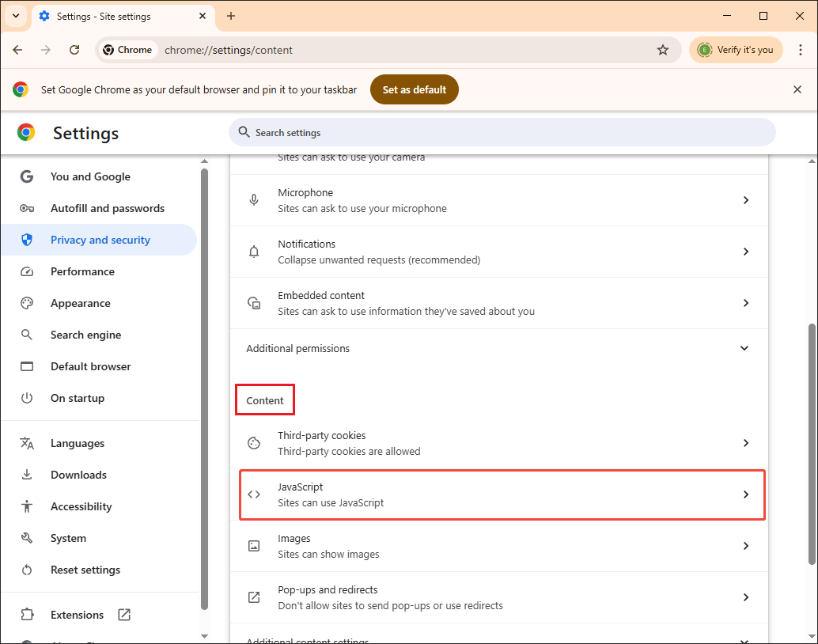Viewport: 818px width, 644px height.
Task: Click the Images icon in Content section
Action: coord(254,545)
